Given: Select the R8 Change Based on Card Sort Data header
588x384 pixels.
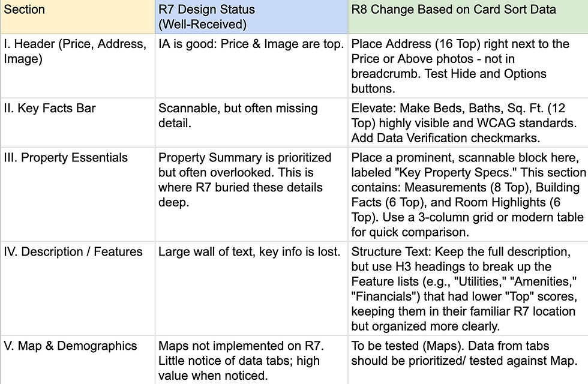Looking at the screenshot, I should click(468, 17).
